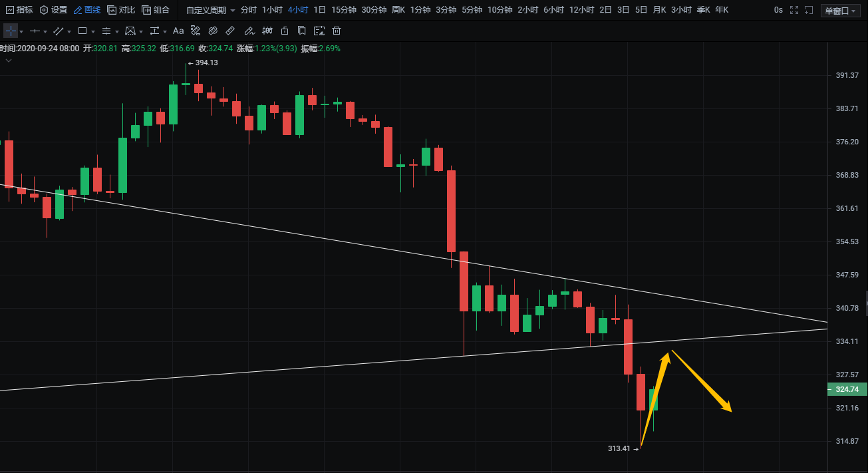
Task: Click the 组合 combination button
Action: [x=156, y=10]
